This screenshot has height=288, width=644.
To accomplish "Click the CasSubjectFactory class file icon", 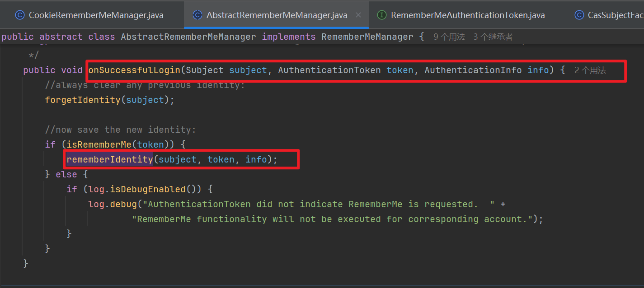I will pyautogui.click(x=579, y=15).
